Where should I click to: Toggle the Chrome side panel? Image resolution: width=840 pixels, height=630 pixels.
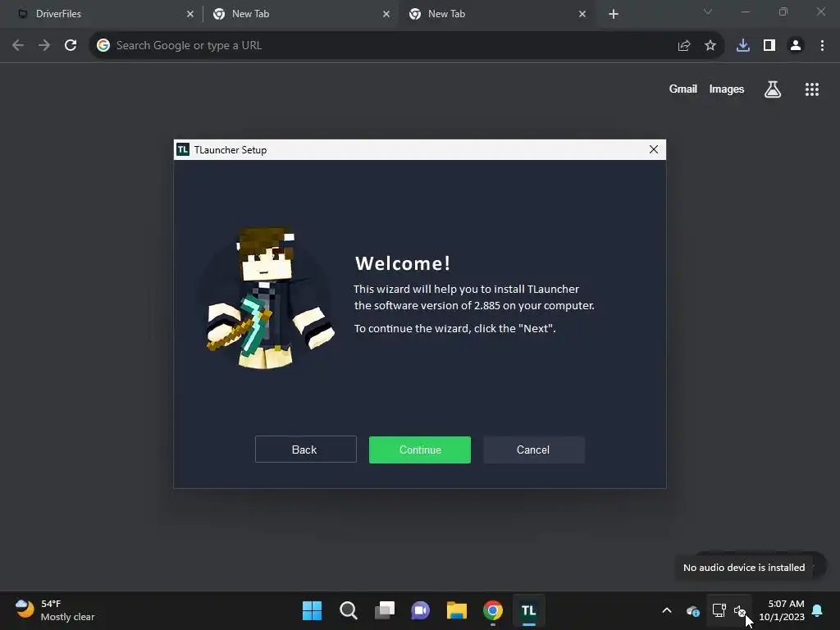point(769,46)
